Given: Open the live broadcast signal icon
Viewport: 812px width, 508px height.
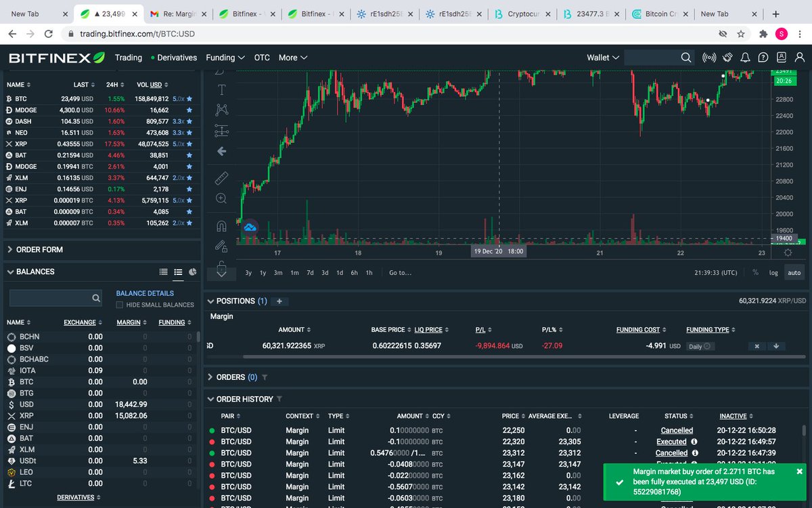Looking at the screenshot, I should tap(710, 58).
